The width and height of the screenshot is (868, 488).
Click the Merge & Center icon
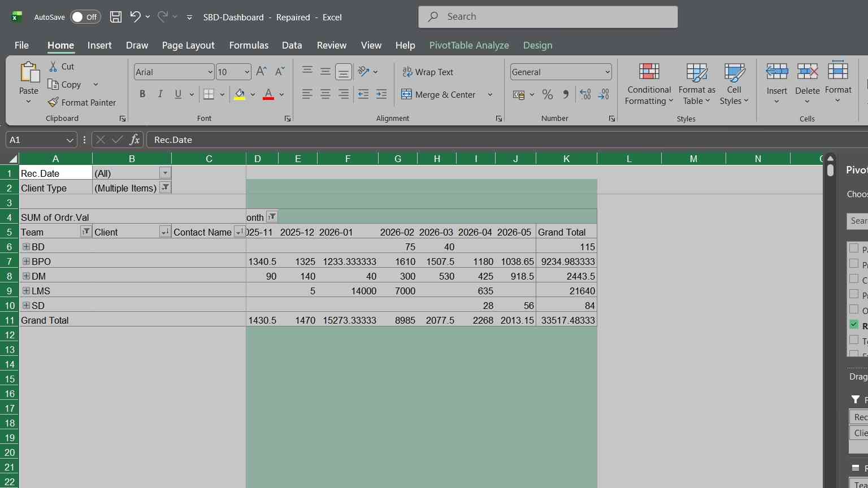tap(406, 94)
